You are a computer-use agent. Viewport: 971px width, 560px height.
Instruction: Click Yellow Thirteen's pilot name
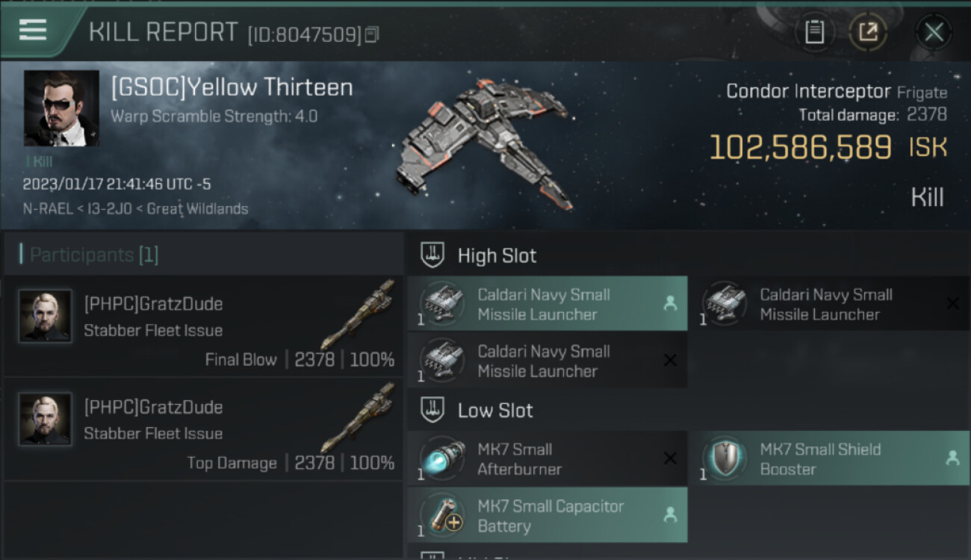[232, 87]
